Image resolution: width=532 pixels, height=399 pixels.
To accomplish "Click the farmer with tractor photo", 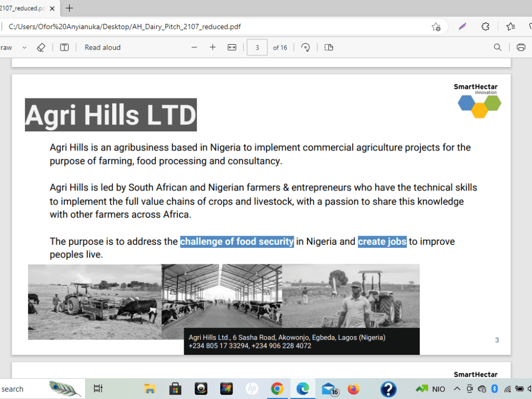I will 351,296.
